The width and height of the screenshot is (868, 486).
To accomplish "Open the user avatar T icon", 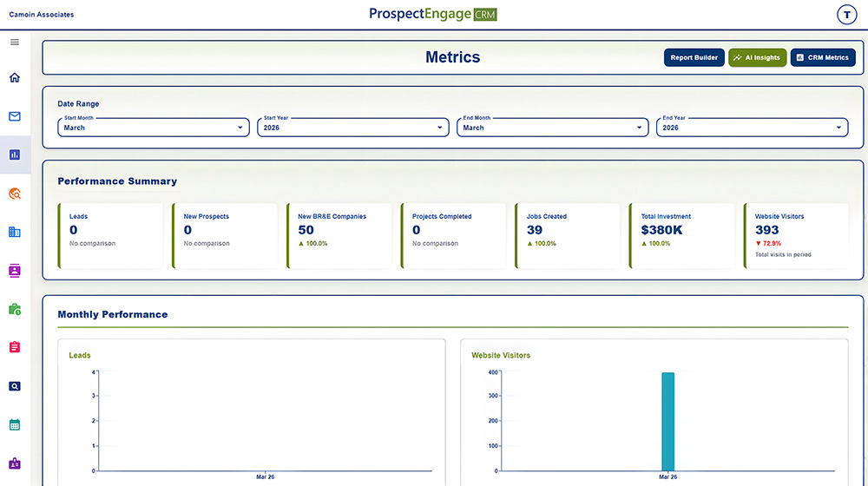I will tap(845, 15).
